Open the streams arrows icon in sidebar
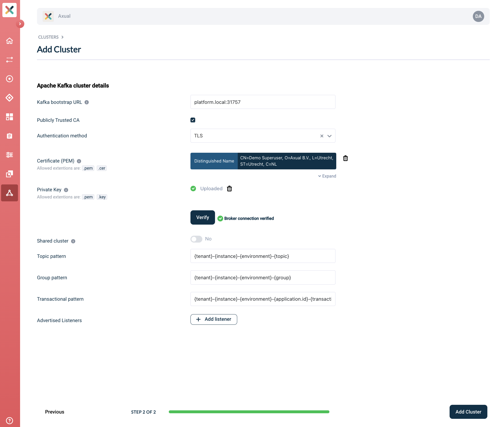504x427 pixels. point(10,60)
